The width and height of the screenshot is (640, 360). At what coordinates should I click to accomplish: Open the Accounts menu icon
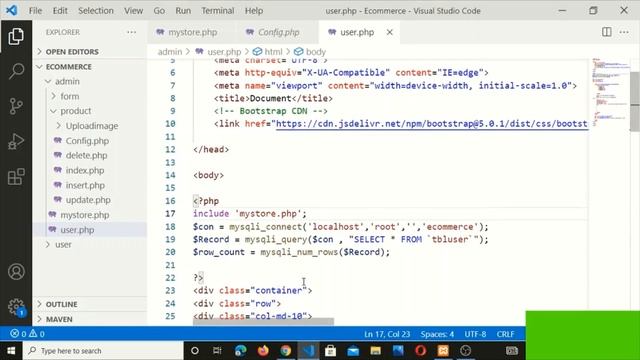pos(16,272)
